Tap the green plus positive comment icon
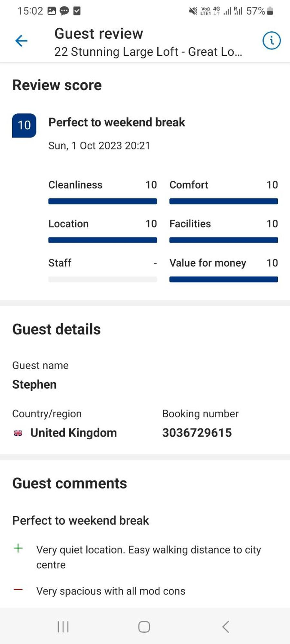The image size is (290, 644). (18, 548)
